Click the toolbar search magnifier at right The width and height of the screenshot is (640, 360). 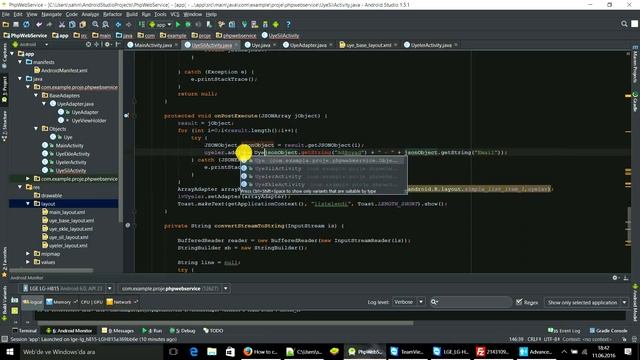[x=624, y=24]
